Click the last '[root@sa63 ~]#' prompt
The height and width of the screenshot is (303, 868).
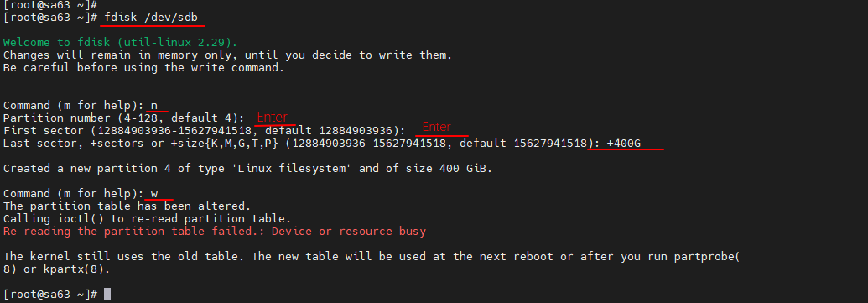50,294
